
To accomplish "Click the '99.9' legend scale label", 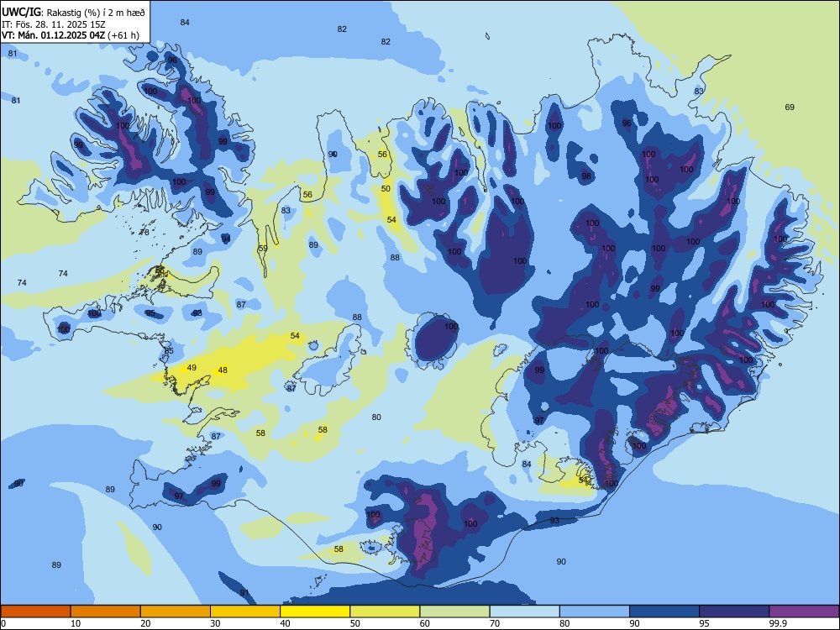I will (x=777, y=623).
